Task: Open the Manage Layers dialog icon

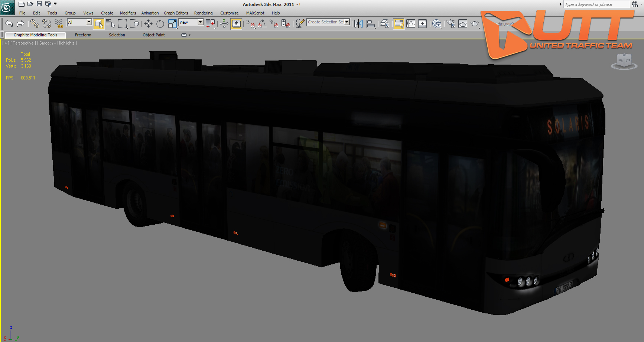Action: [385, 24]
